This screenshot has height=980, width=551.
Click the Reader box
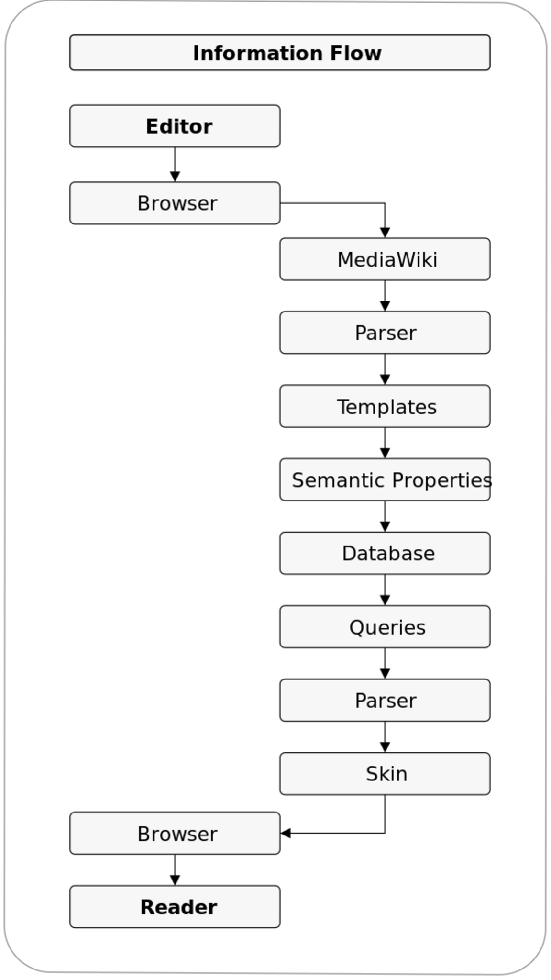click(x=175, y=907)
